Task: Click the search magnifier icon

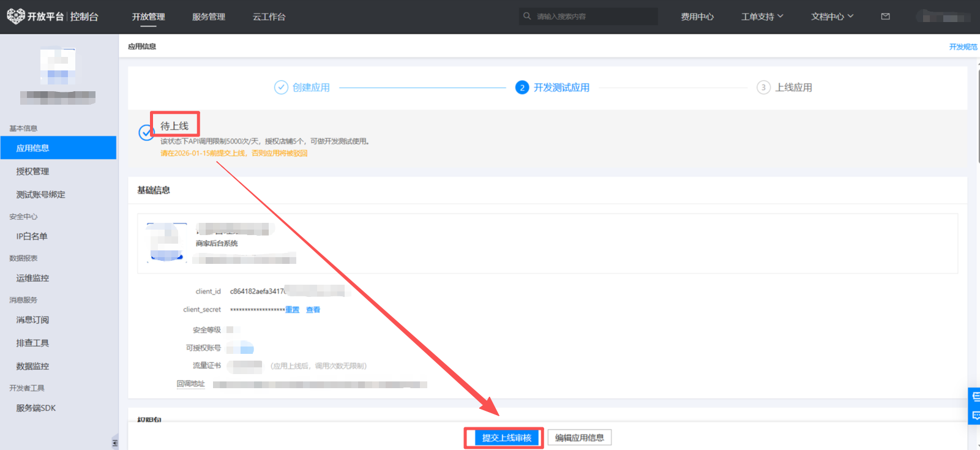Action: (527, 17)
